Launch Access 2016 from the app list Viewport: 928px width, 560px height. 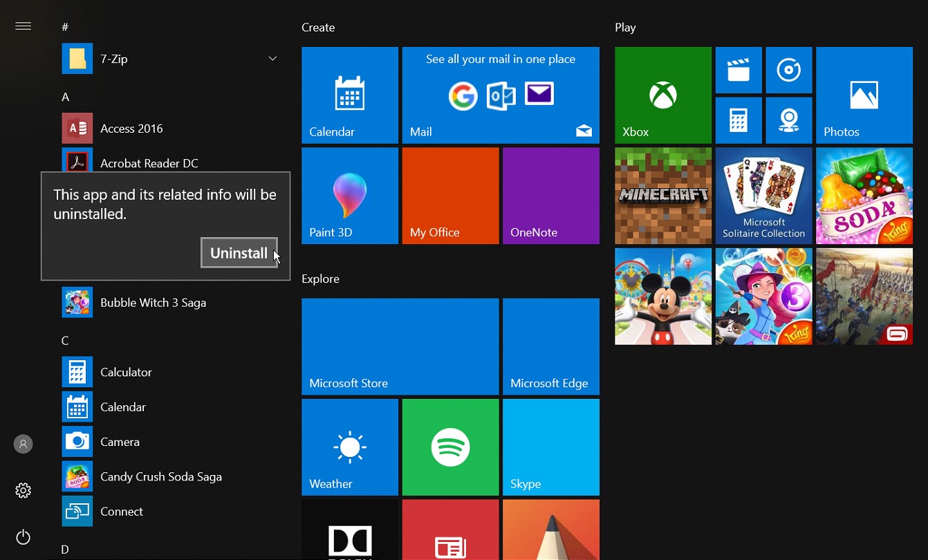(171, 129)
